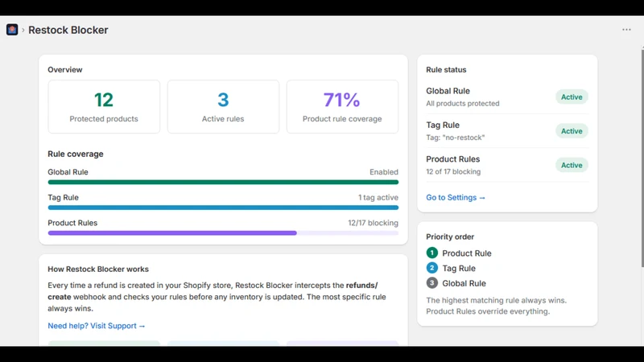Click Product Rules label in Rule coverage
Viewport: 644px width, 362px height.
tap(72, 223)
